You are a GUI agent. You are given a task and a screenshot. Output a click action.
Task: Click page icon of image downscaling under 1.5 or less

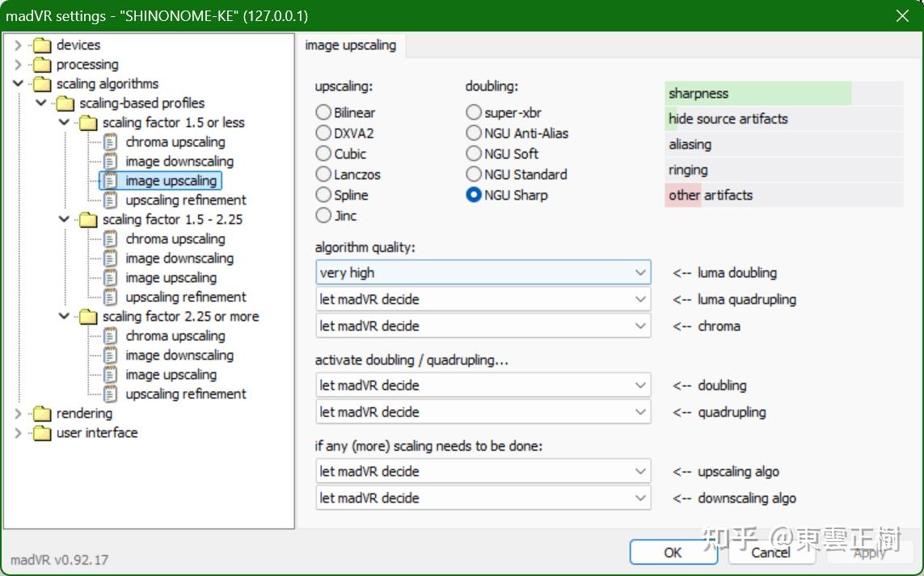point(110,162)
